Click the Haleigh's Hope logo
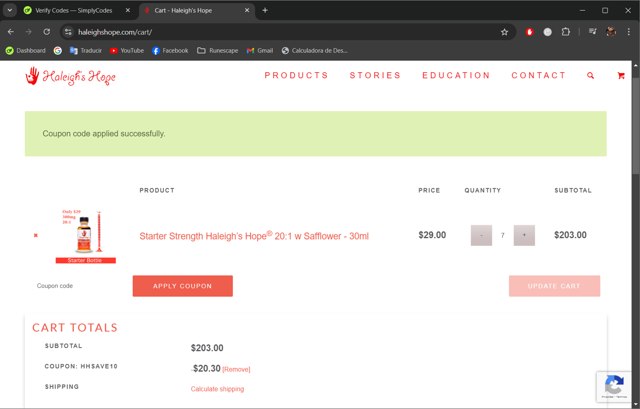 [x=70, y=76]
